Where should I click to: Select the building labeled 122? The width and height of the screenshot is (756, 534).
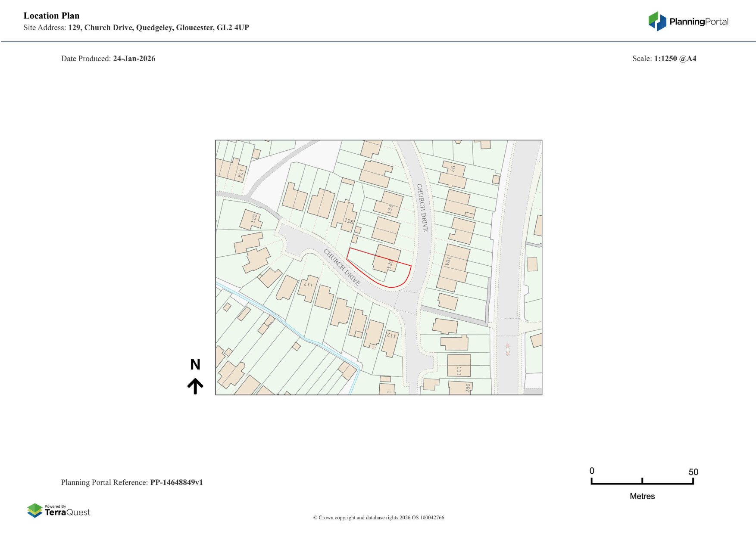tap(251, 219)
